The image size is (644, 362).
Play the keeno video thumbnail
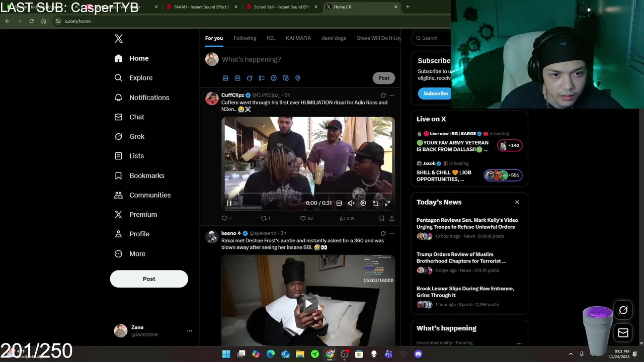pos(308,303)
